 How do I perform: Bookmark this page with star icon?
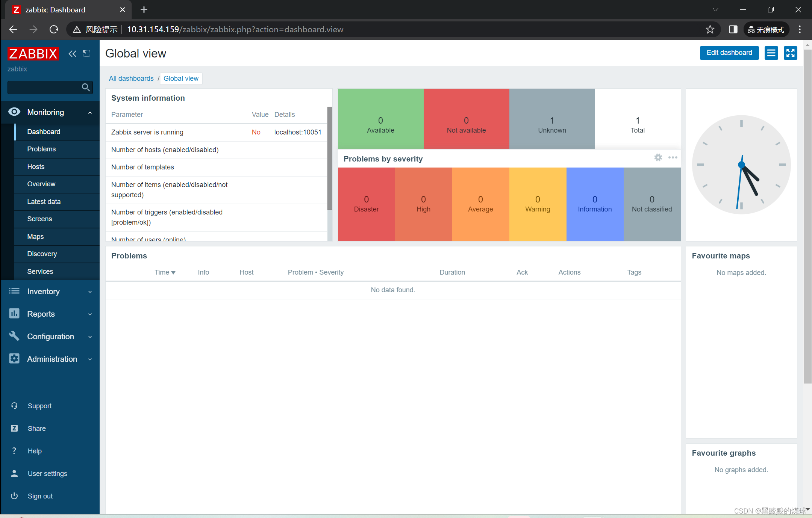(x=710, y=29)
